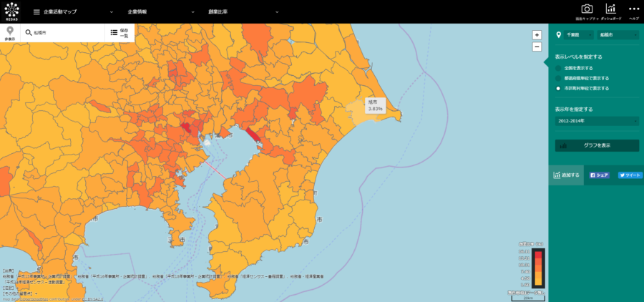644x302 pixels.
Task: Click the Facebook シェア button
Action: (599, 175)
